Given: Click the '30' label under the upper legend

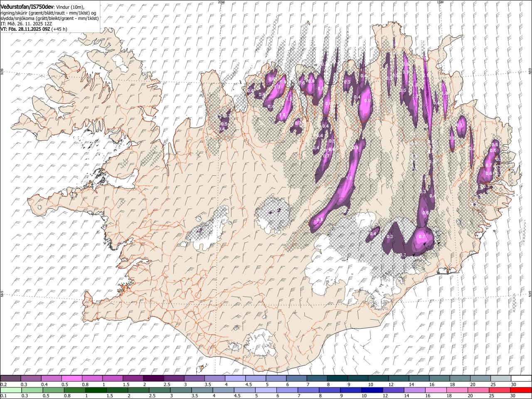Looking at the screenshot, I should pos(514,384).
